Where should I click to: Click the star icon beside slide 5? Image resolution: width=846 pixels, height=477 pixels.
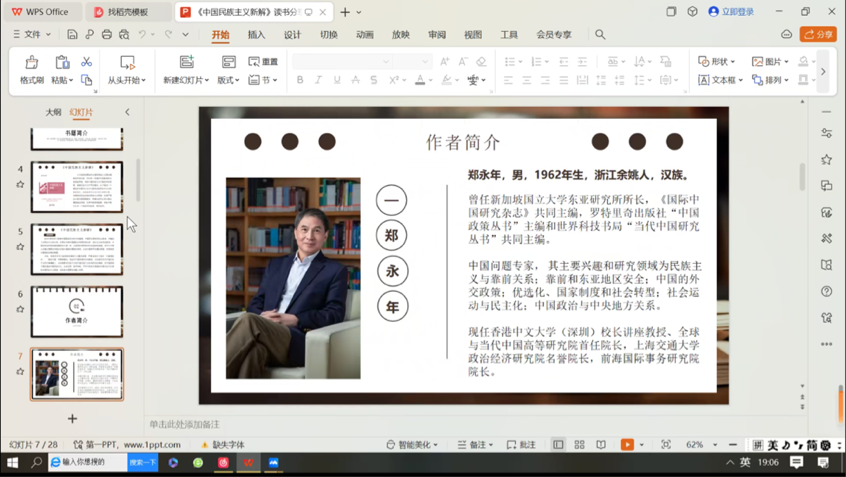pos(20,247)
